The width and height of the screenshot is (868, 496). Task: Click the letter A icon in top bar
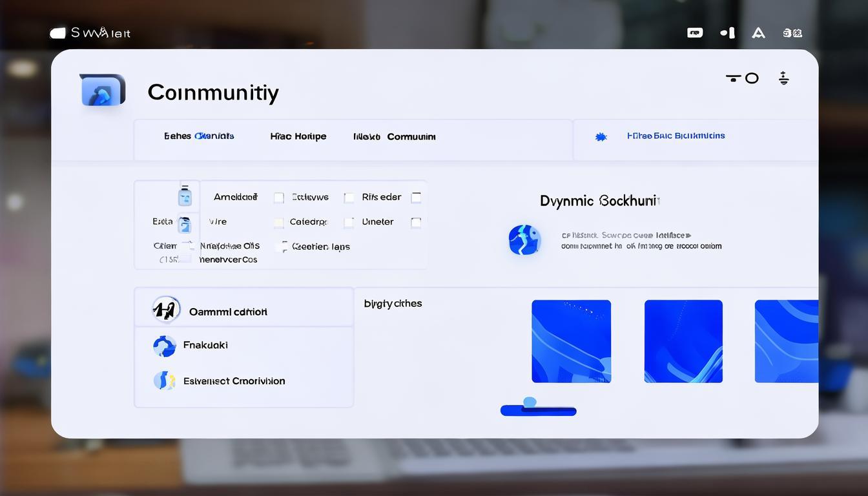tap(758, 33)
